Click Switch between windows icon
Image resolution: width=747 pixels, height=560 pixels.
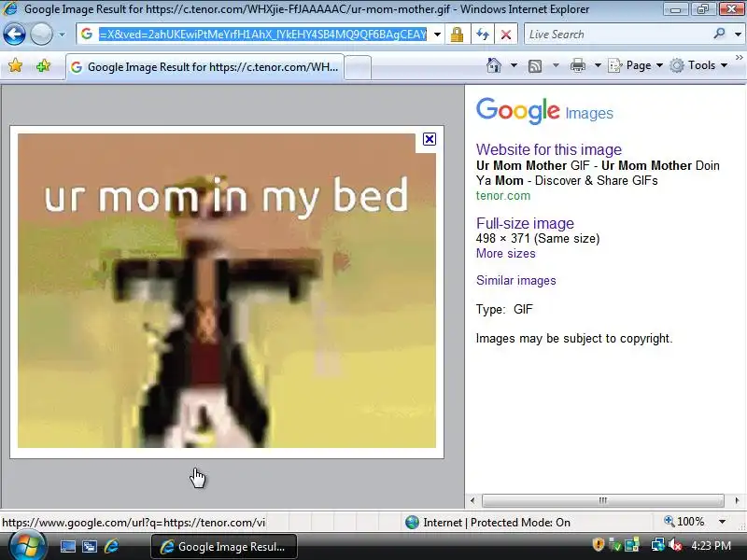click(x=90, y=547)
